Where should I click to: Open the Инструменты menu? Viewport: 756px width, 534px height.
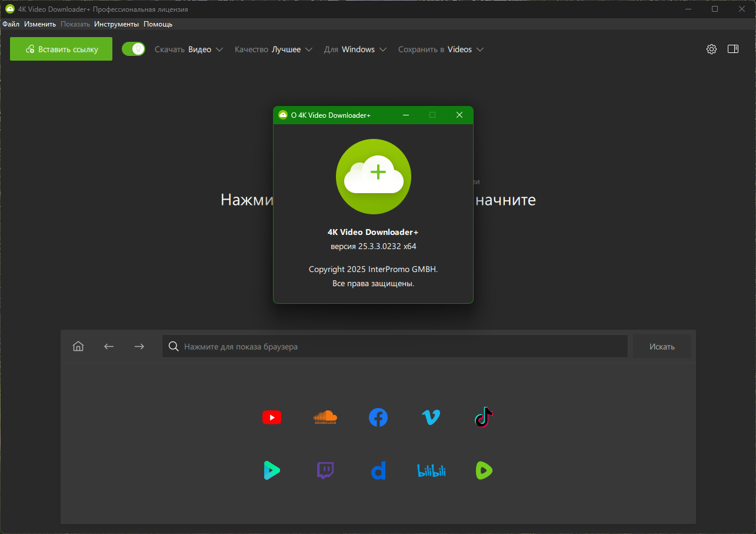pyautogui.click(x=116, y=24)
